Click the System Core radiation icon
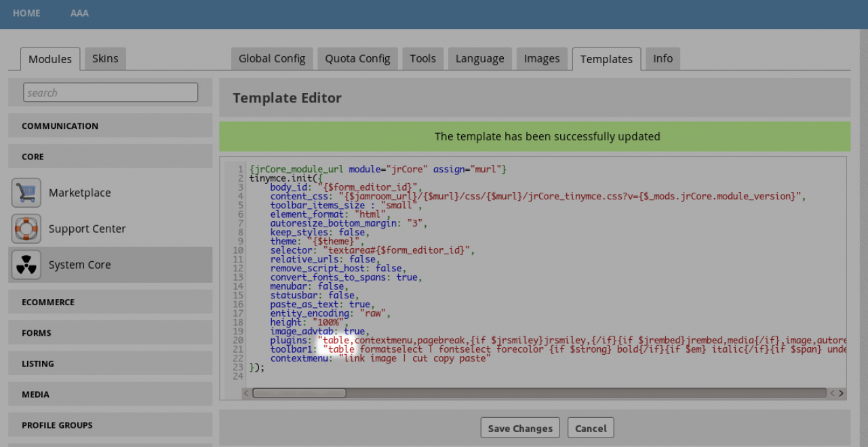 click(26, 265)
